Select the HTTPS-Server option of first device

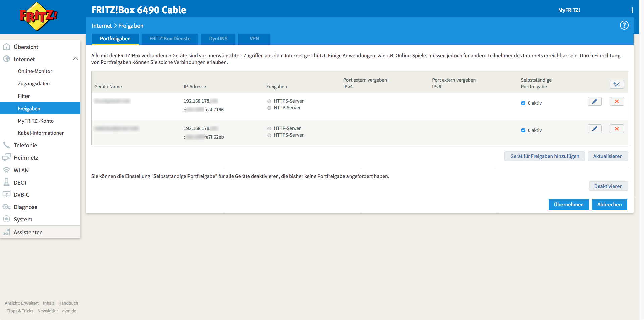pyautogui.click(x=269, y=101)
